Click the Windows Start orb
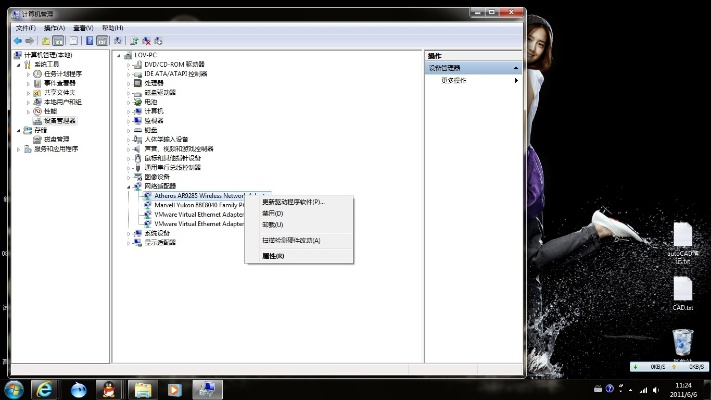This screenshot has width=711, height=400. point(13,388)
